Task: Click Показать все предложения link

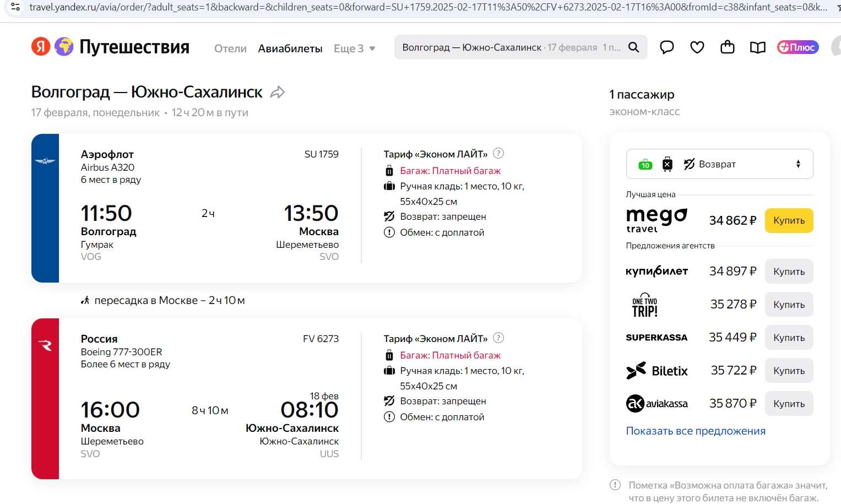Action: [696, 431]
